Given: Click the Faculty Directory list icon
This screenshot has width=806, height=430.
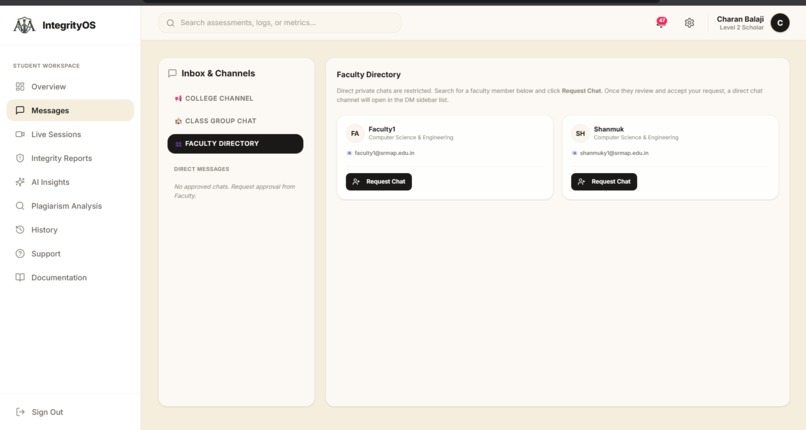Looking at the screenshot, I should pyautogui.click(x=178, y=144).
